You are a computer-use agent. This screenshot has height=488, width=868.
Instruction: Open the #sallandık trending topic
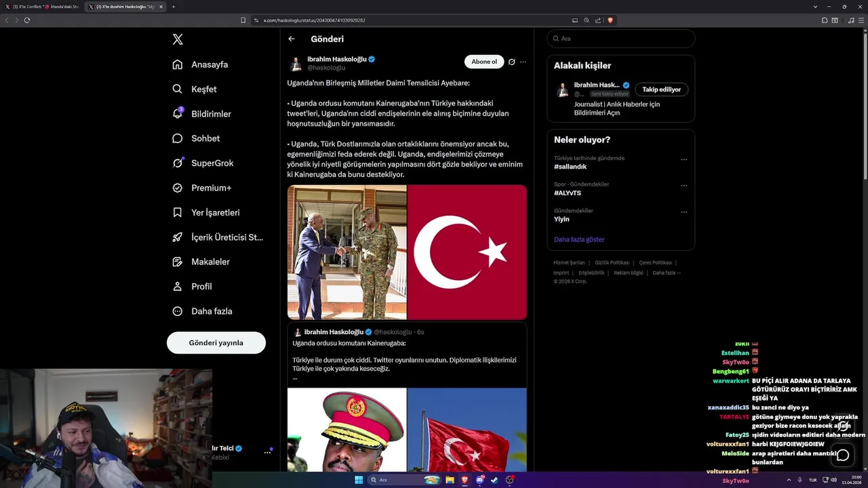point(570,167)
